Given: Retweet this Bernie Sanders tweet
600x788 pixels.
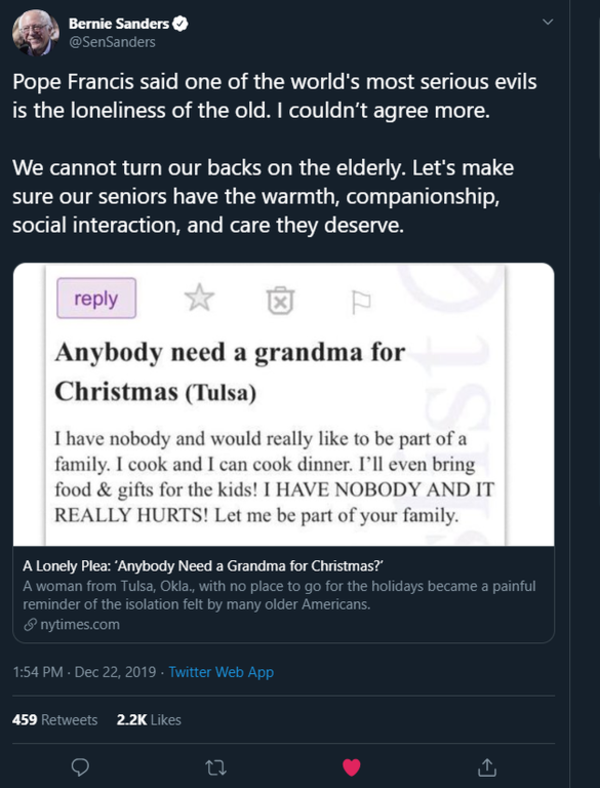Looking at the screenshot, I should pos(215,767).
